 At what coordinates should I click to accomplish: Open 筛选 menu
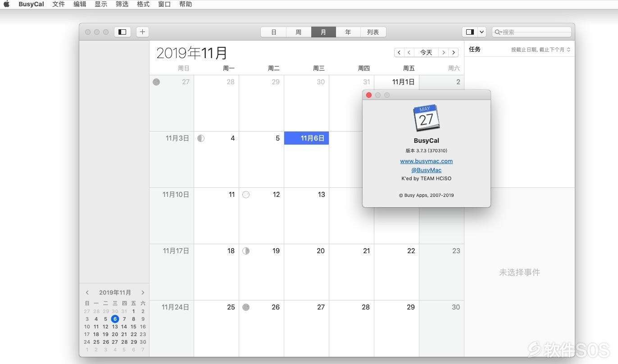tap(122, 4)
